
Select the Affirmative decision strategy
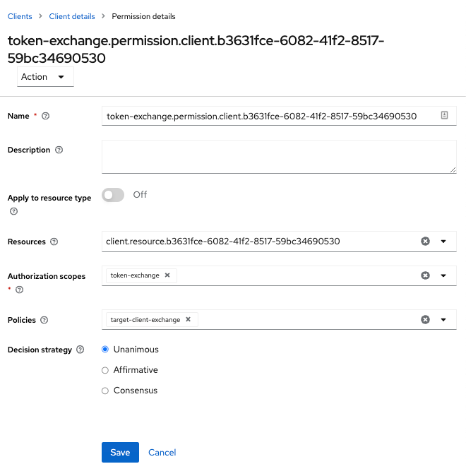pyautogui.click(x=106, y=370)
